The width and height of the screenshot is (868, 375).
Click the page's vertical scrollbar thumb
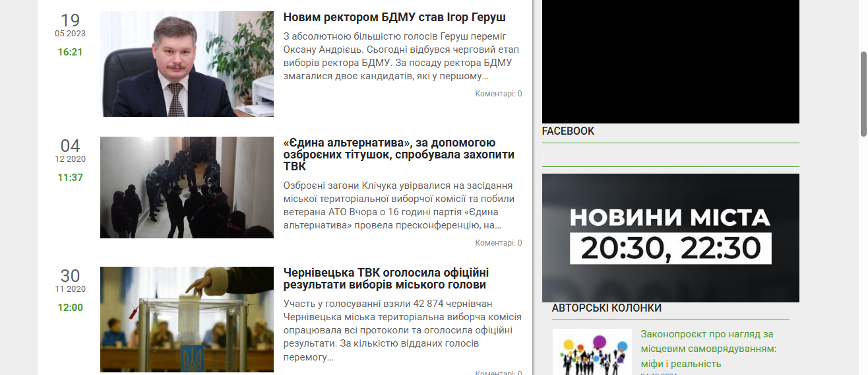pyautogui.click(x=863, y=93)
